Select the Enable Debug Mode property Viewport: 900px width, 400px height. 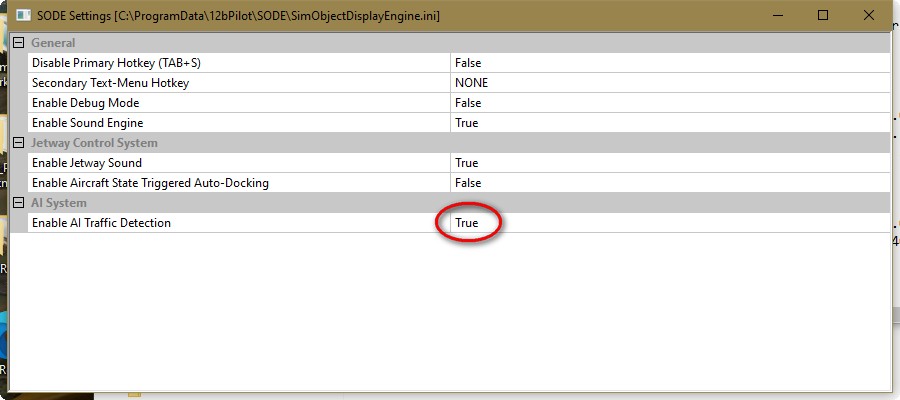click(239, 103)
